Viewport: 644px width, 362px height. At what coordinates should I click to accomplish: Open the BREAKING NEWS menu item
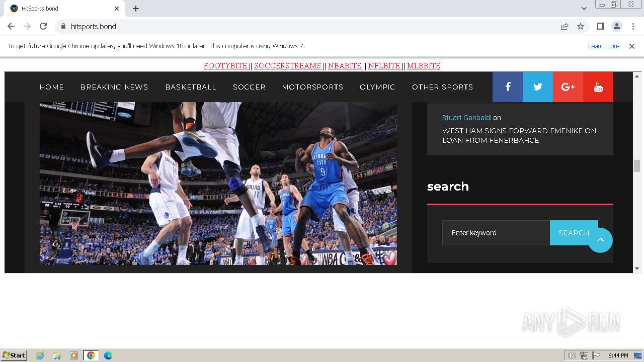click(x=114, y=87)
